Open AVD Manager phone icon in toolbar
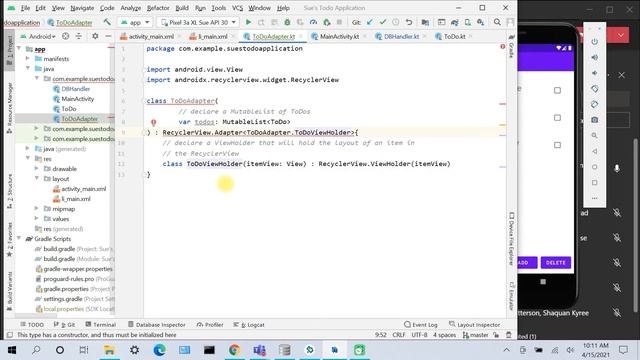 (x=467, y=22)
